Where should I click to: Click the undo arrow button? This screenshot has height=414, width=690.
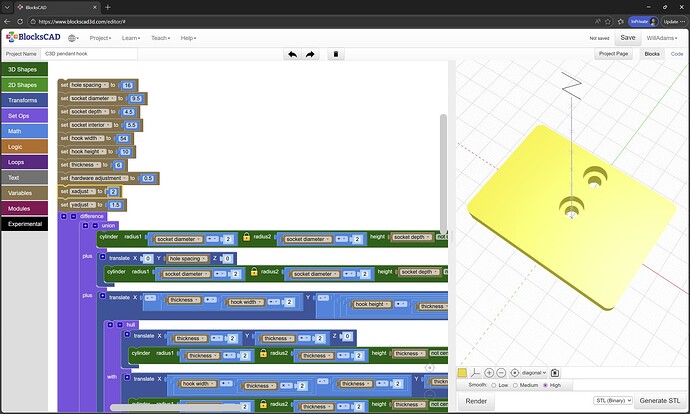pos(291,54)
